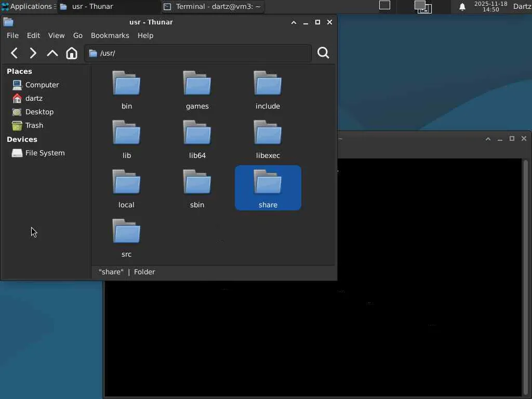
Task: Roll up Thunar window with caret button
Action: (x=294, y=22)
